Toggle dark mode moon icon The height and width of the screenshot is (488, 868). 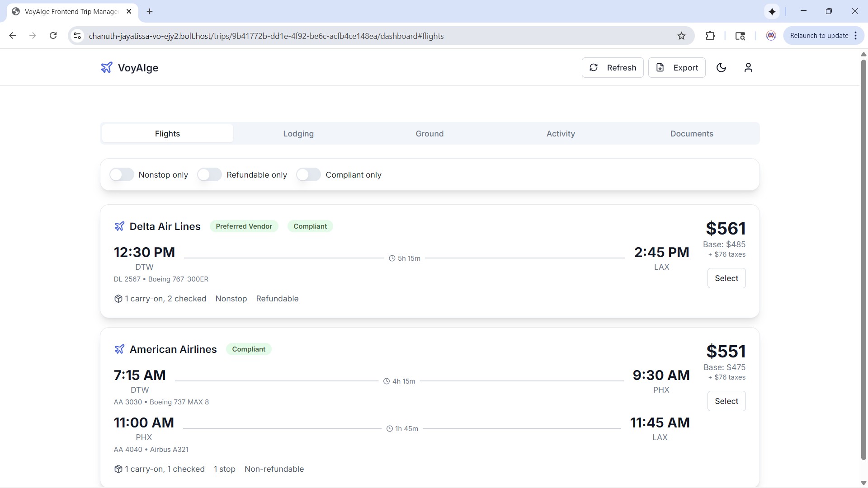(721, 68)
